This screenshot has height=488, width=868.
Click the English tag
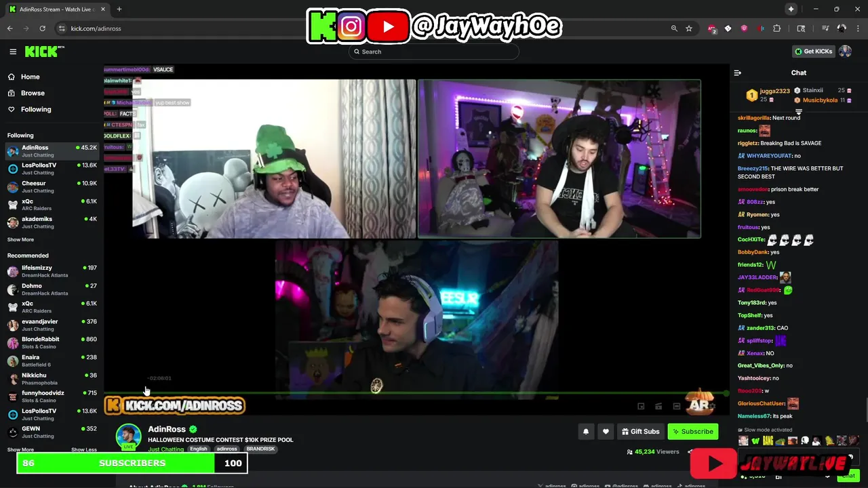click(199, 449)
